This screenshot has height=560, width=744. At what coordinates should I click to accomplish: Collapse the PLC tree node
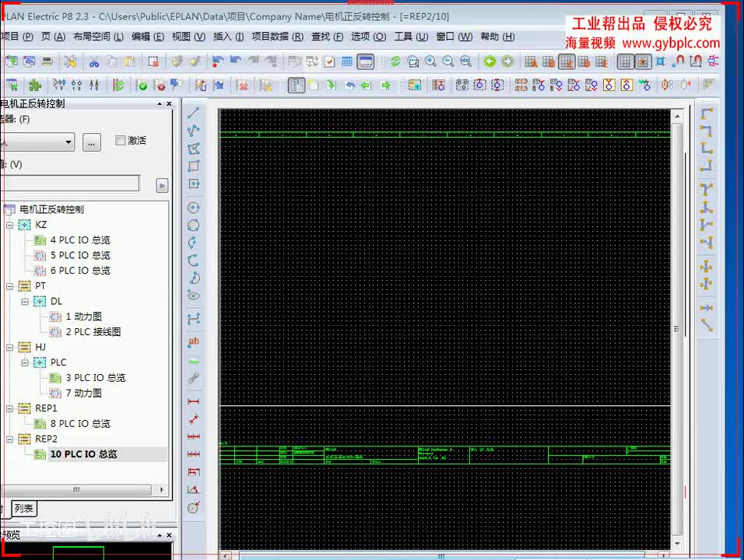[x=25, y=362]
